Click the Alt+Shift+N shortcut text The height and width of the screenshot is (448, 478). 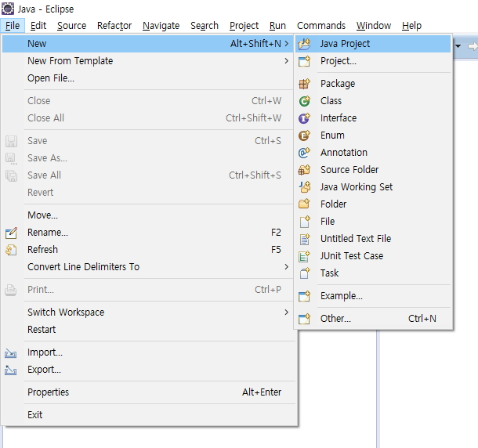click(x=255, y=44)
